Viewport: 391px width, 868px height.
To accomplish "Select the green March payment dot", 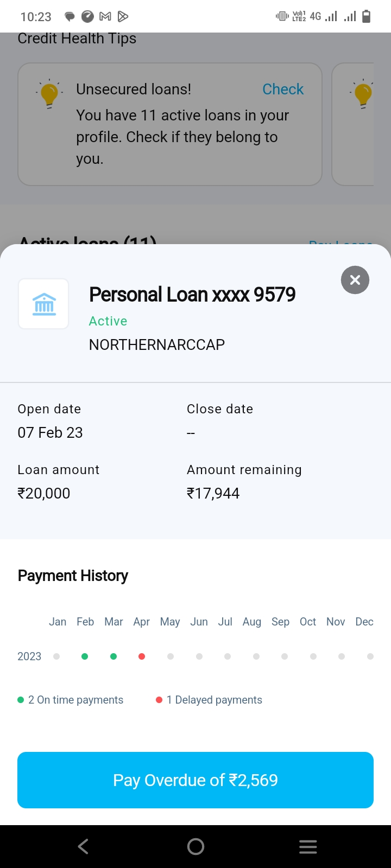I will point(113,656).
